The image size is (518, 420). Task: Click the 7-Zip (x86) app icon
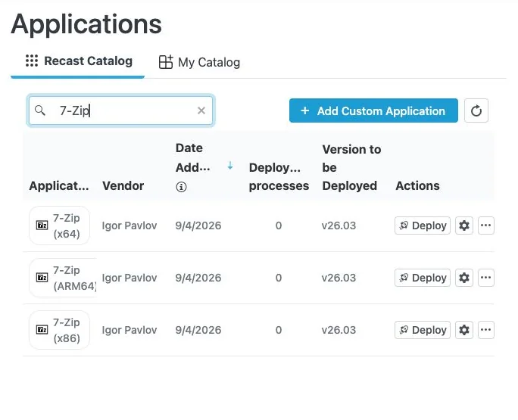[42, 330]
